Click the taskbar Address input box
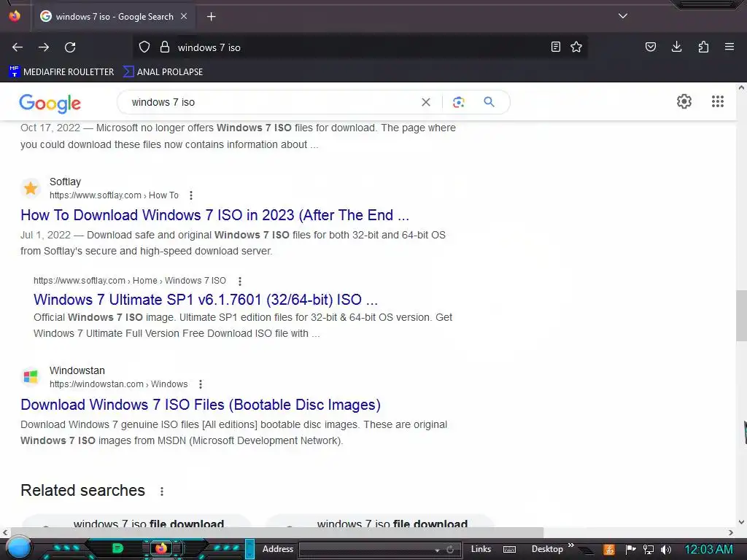Screen dimensions: 747x560 [367, 550]
